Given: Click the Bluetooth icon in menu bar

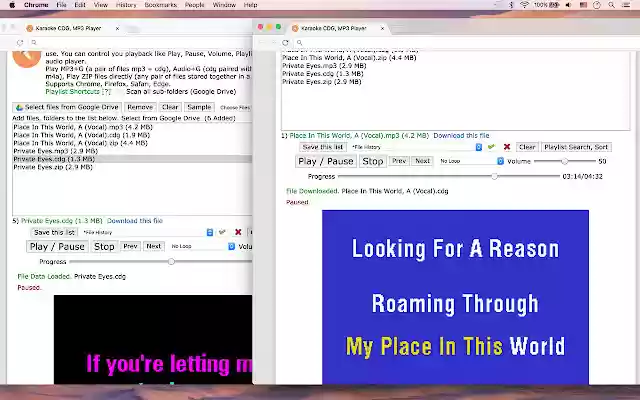Looking at the screenshot, I should click(511, 5).
